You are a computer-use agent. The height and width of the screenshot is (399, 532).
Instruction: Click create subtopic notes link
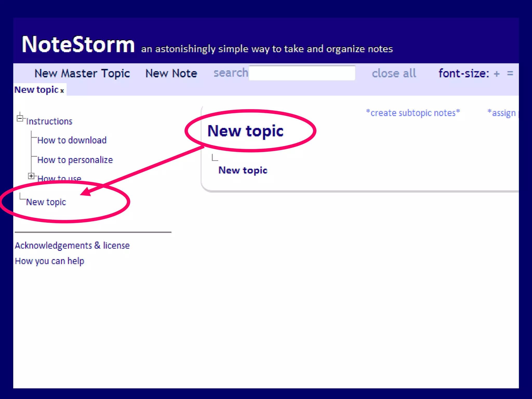click(x=413, y=113)
